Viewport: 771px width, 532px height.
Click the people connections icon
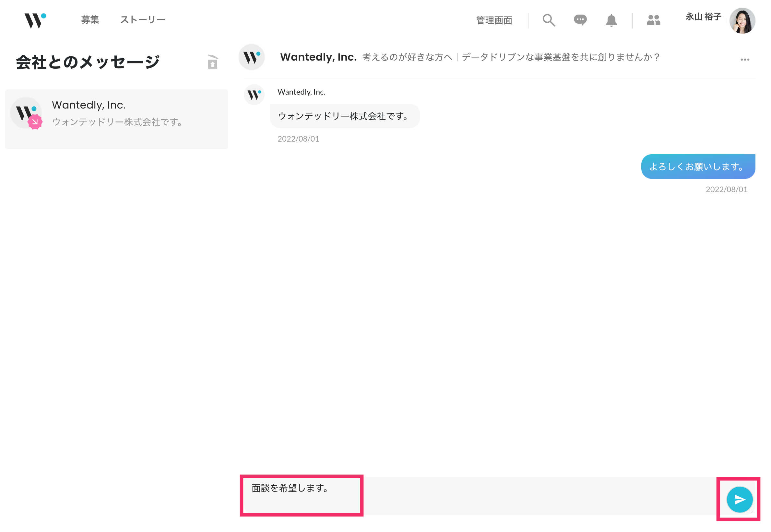point(653,20)
